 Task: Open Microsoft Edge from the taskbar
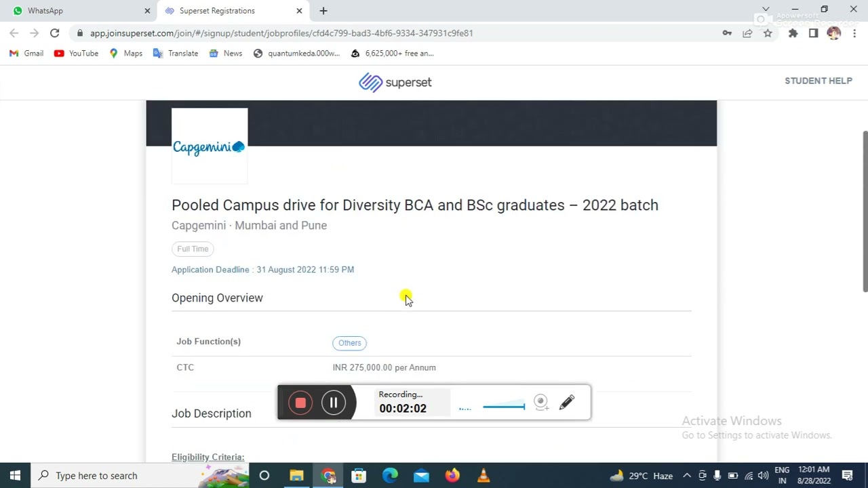point(390,476)
